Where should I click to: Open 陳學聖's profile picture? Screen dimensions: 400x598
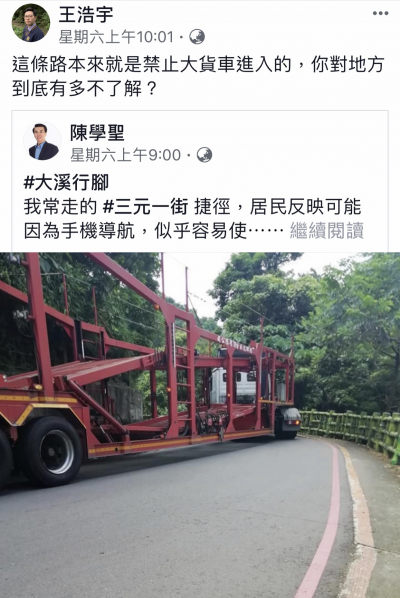tap(43, 141)
